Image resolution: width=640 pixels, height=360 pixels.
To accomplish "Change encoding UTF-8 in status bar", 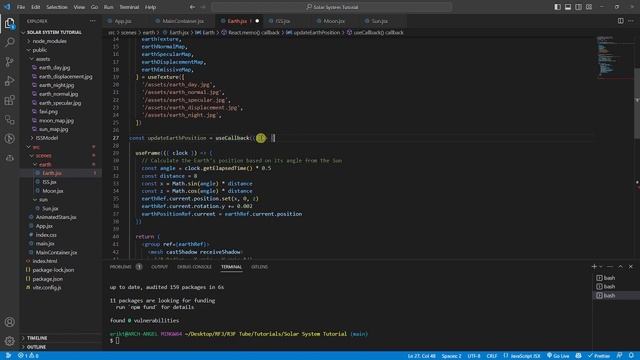I will 474,356.
